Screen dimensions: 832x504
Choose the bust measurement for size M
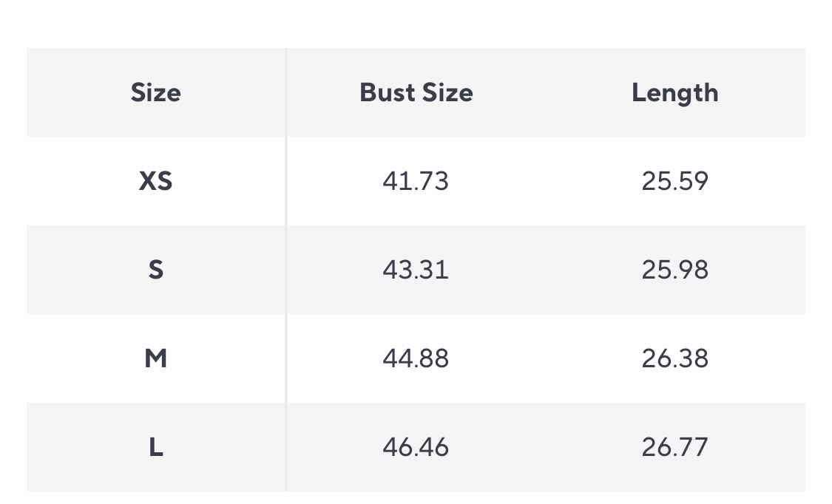coord(416,358)
